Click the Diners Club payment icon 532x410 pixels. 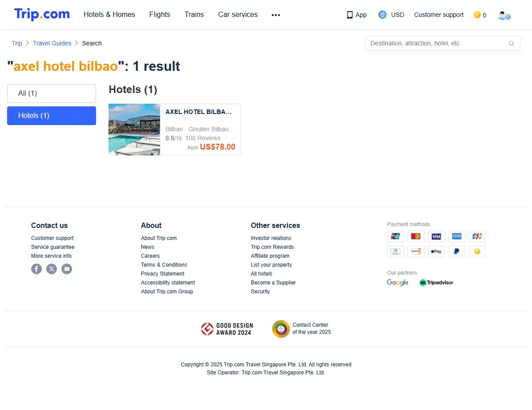point(395,252)
